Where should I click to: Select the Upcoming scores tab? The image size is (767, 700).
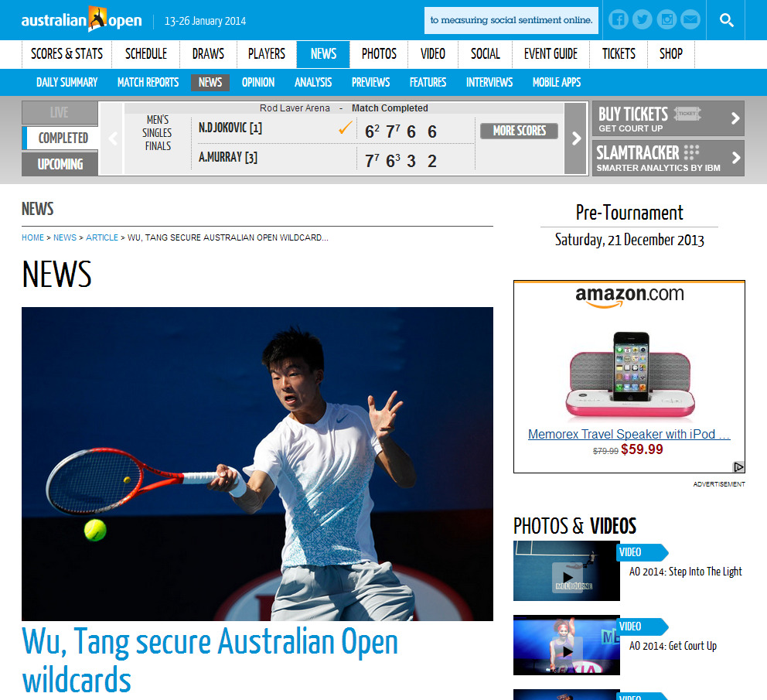60,164
